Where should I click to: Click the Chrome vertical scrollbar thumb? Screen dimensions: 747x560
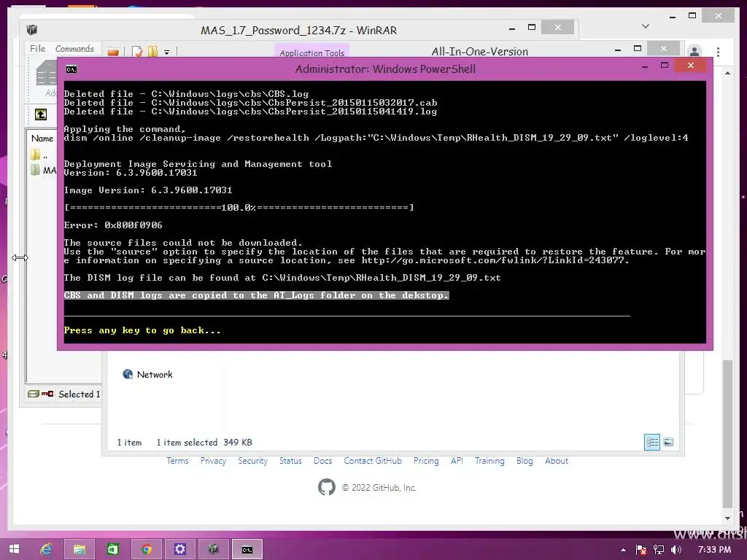[727, 434]
